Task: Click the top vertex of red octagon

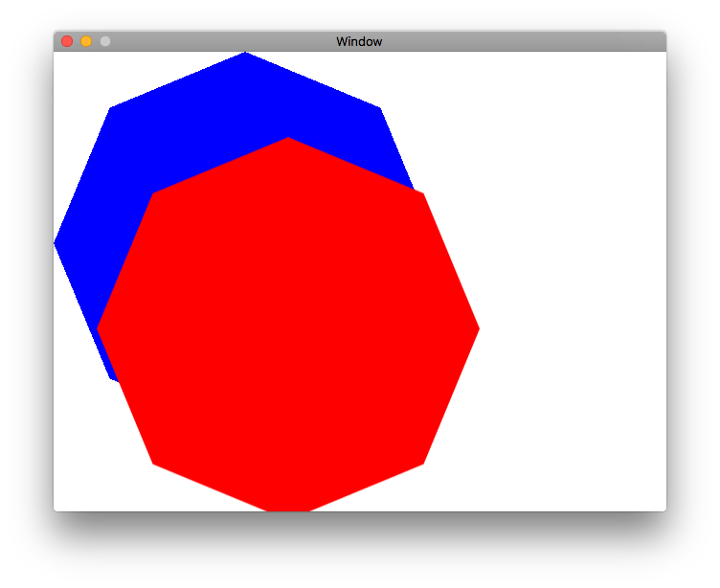Action: [x=288, y=139]
